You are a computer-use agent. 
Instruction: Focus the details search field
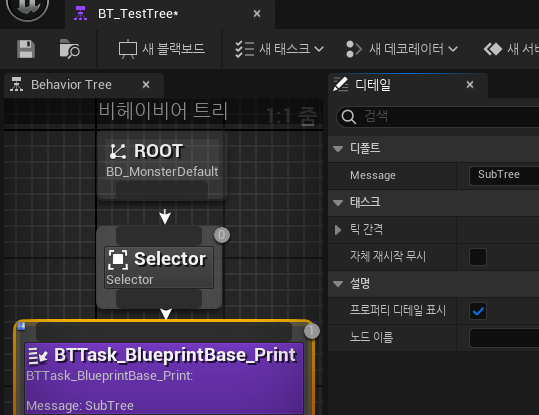tap(438, 117)
